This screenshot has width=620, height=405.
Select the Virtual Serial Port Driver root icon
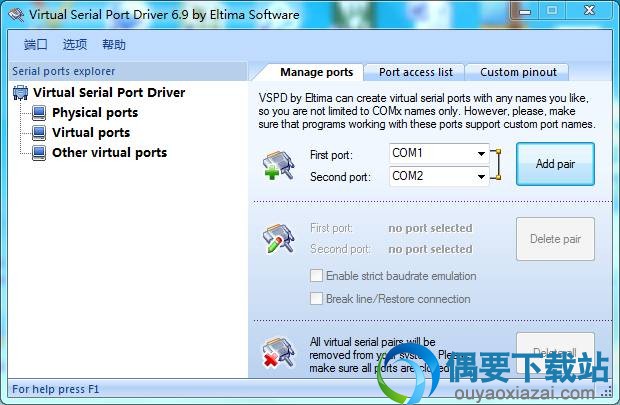click(x=21, y=93)
